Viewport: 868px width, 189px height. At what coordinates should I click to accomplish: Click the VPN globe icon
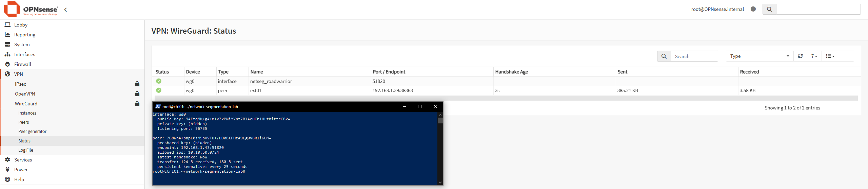(x=7, y=74)
